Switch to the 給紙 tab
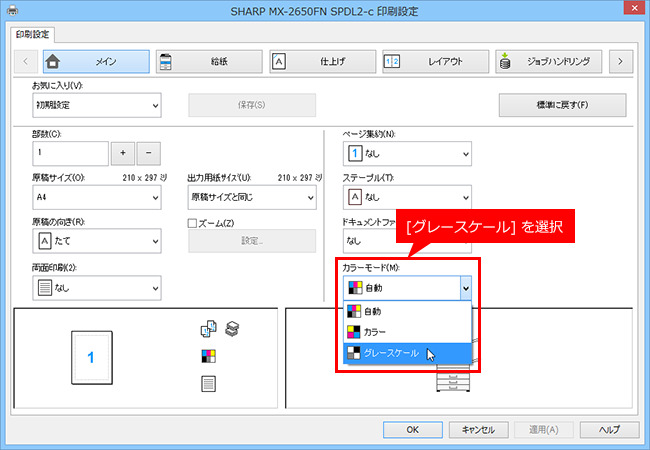650x450 pixels. (209, 62)
